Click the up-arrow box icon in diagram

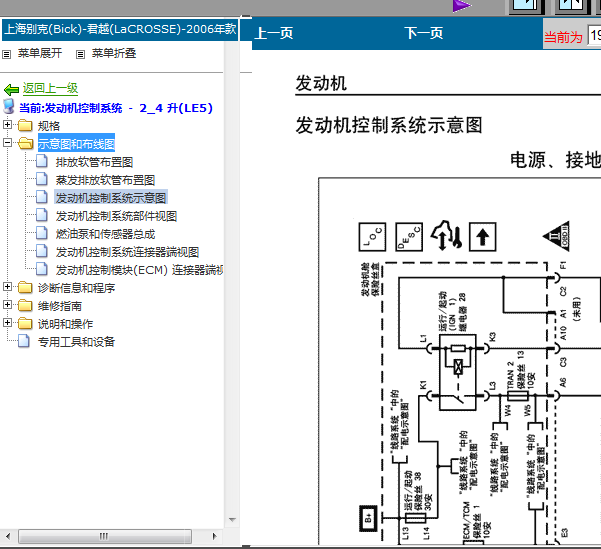click(483, 237)
